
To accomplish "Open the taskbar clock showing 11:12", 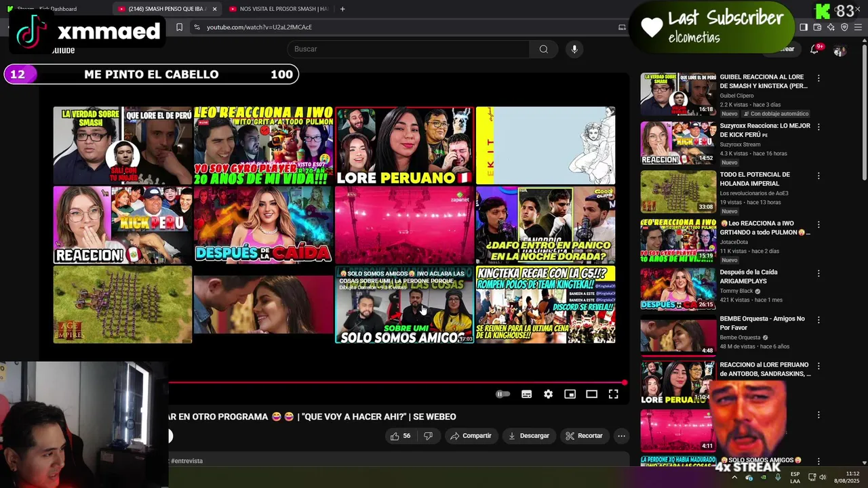I will tap(847, 477).
